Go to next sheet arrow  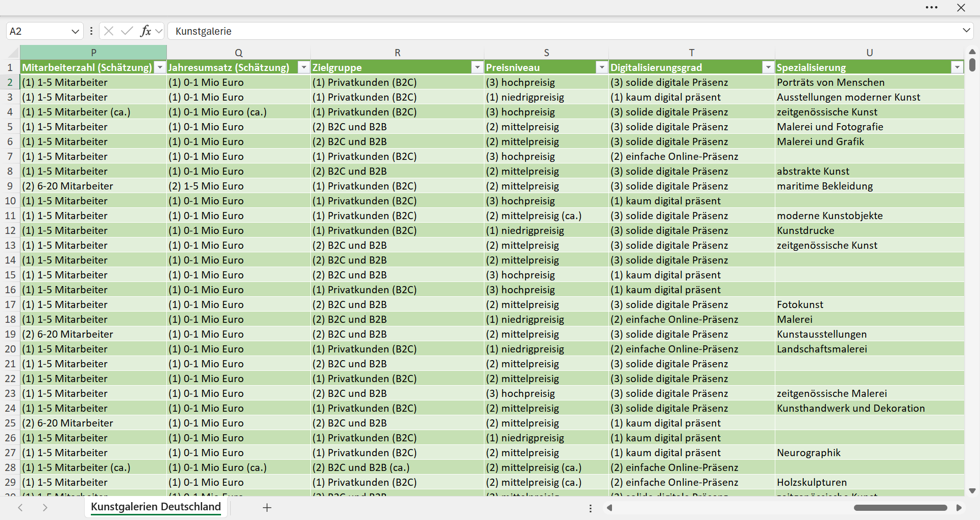tap(45, 507)
